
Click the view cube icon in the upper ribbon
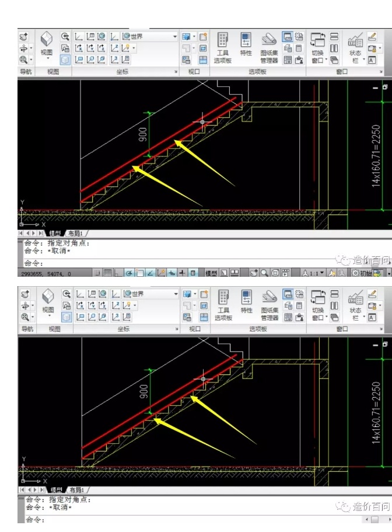pos(47,39)
